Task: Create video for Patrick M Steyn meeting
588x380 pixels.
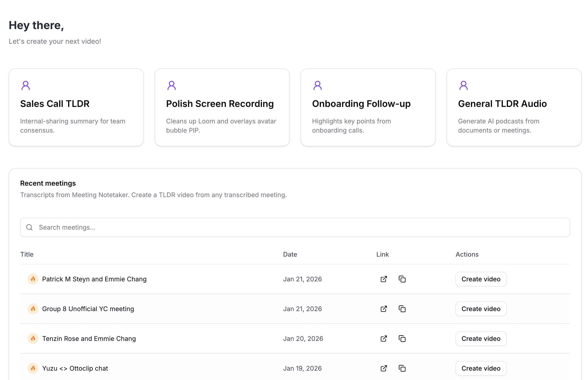Action: [x=481, y=279]
